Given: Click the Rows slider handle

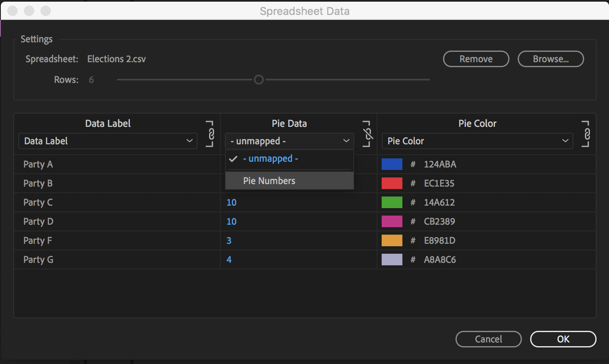Looking at the screenshot, I should click(259, 79).
